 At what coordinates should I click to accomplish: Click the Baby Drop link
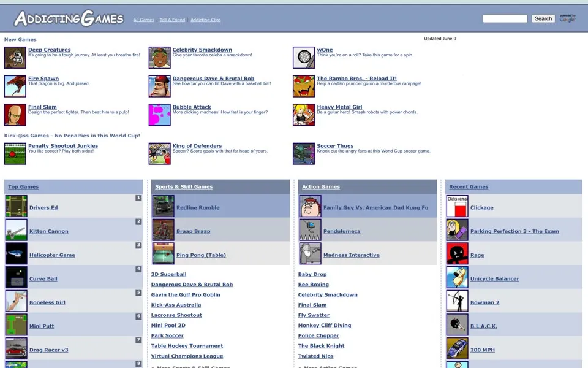tap(312, 274)
